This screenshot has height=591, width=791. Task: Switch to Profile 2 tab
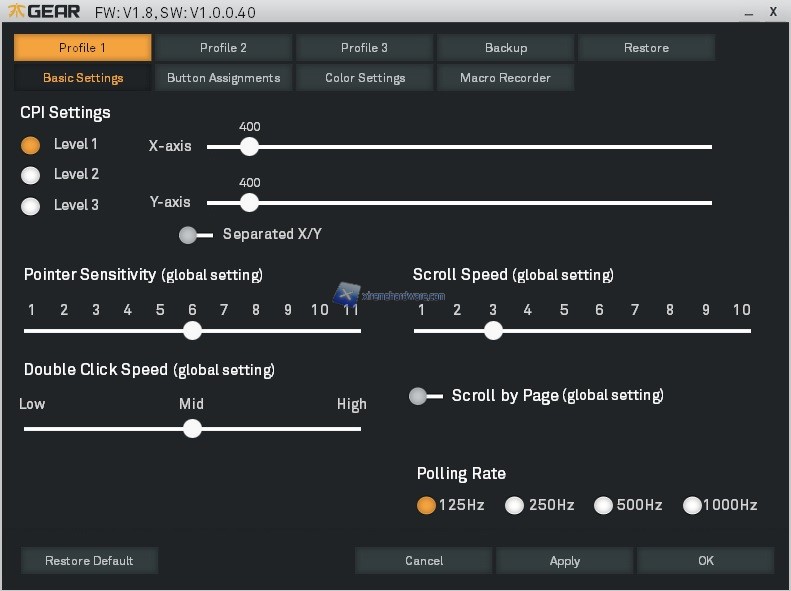click(x=223, y=48)
